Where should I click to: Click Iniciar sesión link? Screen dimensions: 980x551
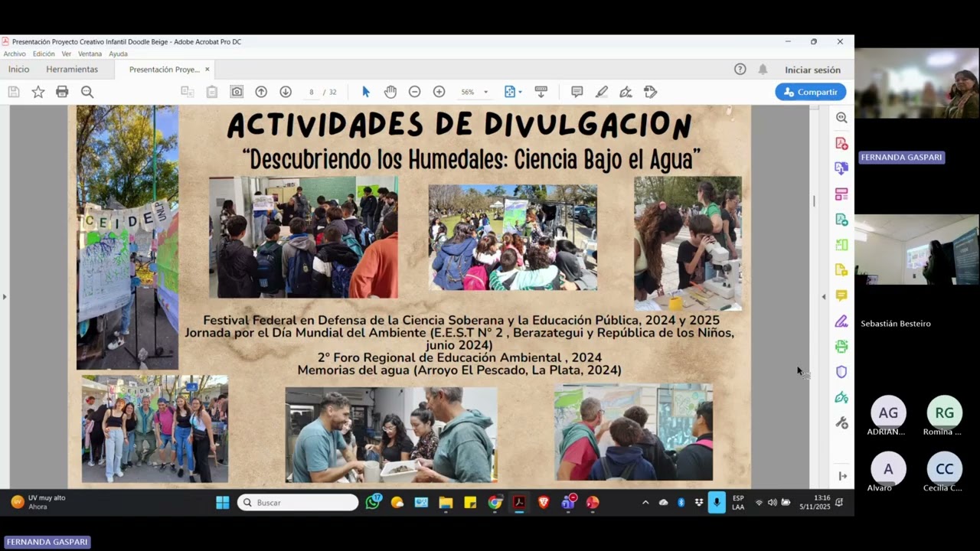click(x=812, y=70)
